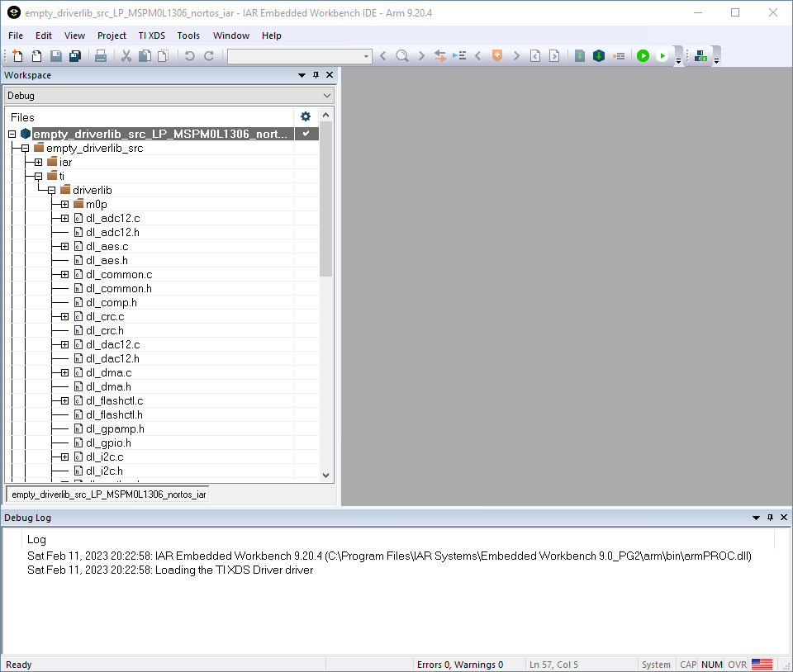Screen dimensions: 793x672
Task: Pin the Workspace panel
Action: coord(316,75)
